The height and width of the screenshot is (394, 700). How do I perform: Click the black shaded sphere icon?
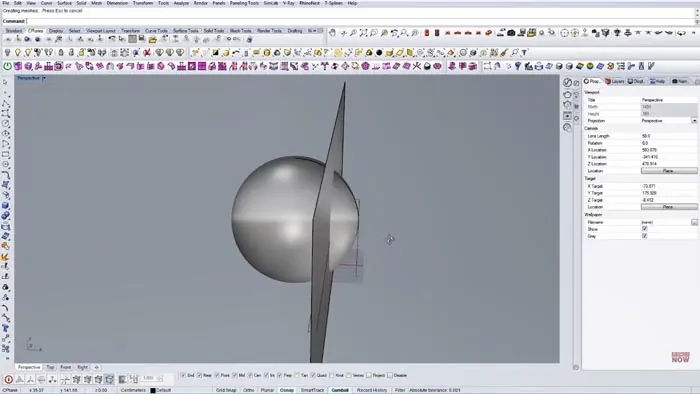tap(379, 53)
